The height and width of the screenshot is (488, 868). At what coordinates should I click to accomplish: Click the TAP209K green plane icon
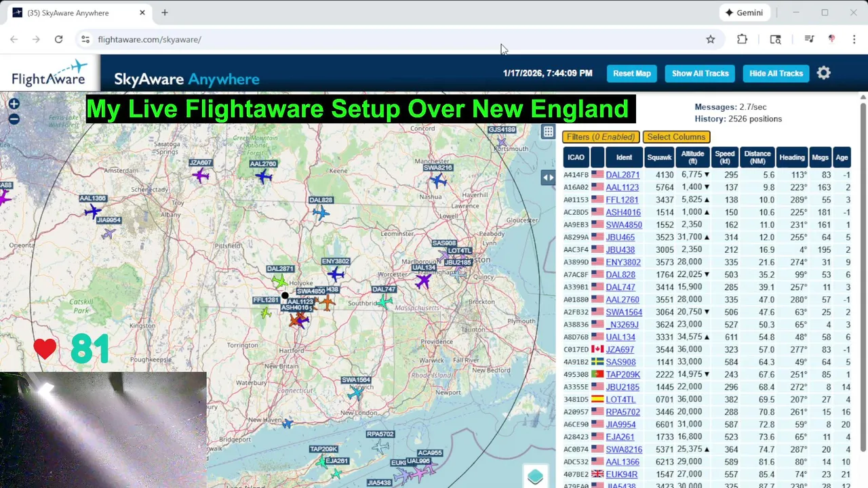coord(323,461)
